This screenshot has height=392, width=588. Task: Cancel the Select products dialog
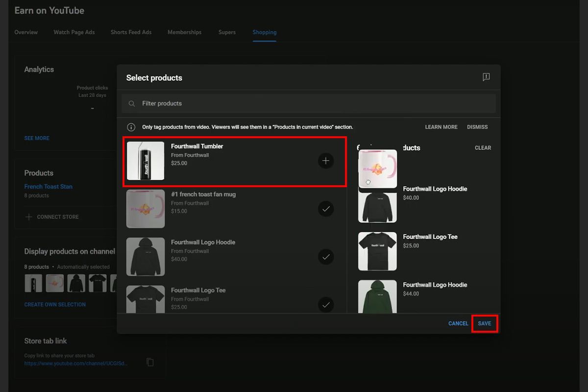[x=458, y=323]
